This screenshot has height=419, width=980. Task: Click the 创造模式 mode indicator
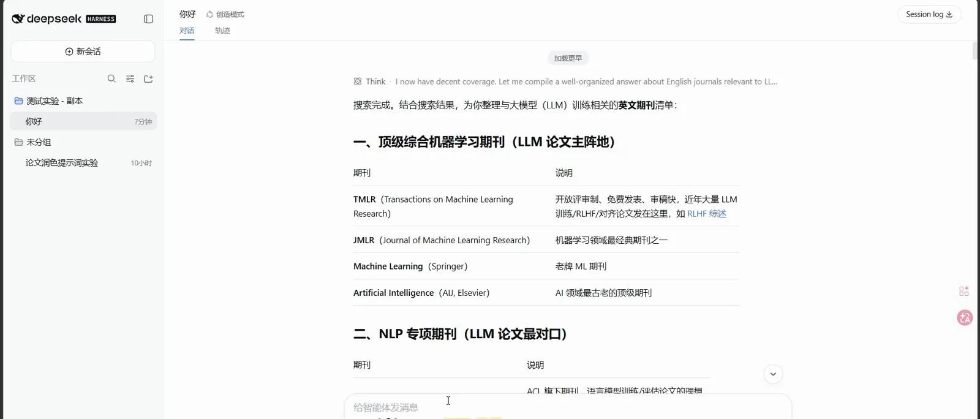point(225,14)
